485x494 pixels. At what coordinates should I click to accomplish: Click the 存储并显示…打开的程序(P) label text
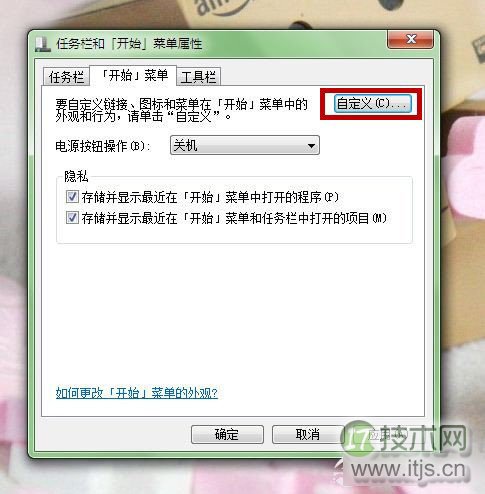[210, 197]
